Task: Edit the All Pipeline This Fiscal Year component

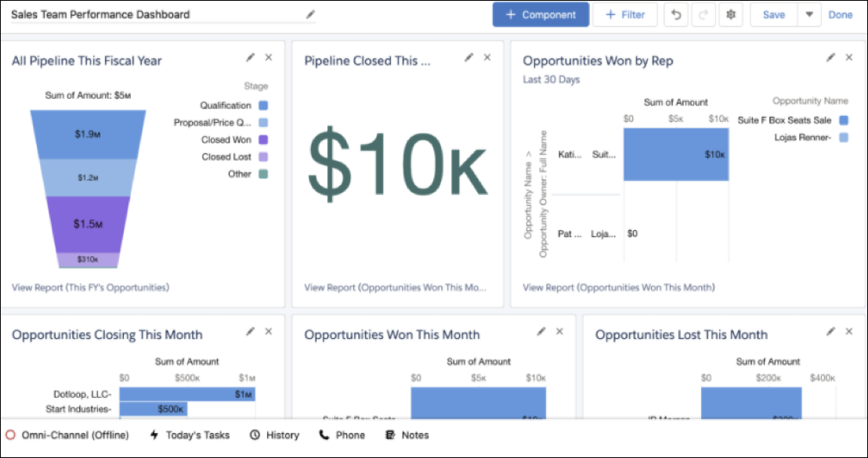Action: [x=249, y=57]
